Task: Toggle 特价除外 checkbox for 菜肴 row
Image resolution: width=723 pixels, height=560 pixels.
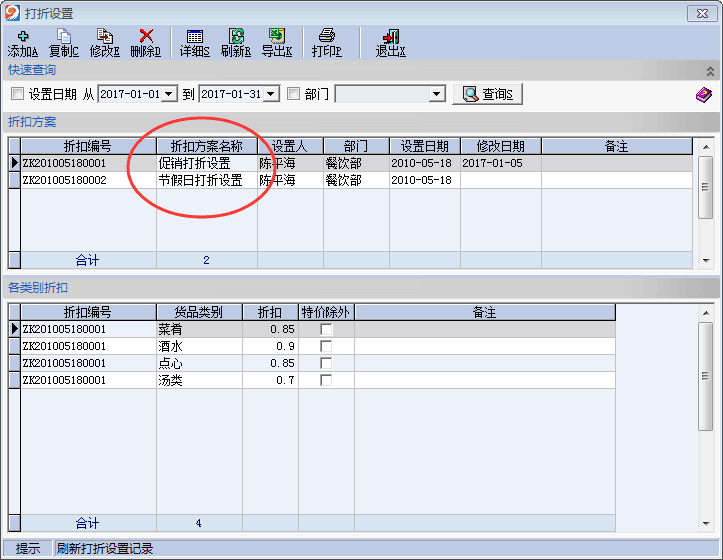Action: [326, 329]
